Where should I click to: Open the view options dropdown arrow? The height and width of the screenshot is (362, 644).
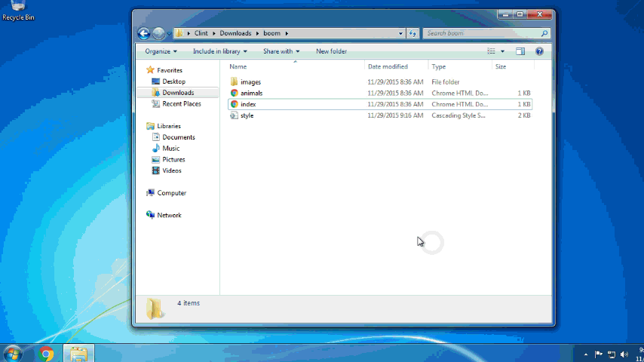(502, 51)
